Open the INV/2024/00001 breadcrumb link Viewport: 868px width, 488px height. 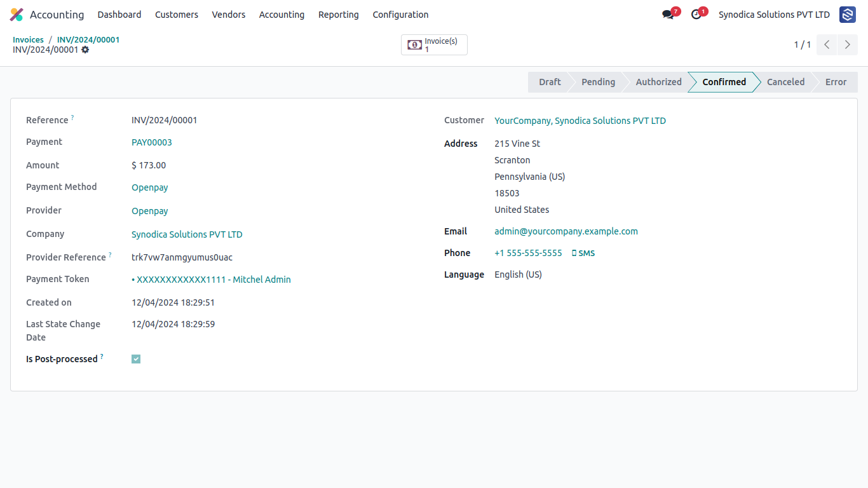[x=88, y=39]
